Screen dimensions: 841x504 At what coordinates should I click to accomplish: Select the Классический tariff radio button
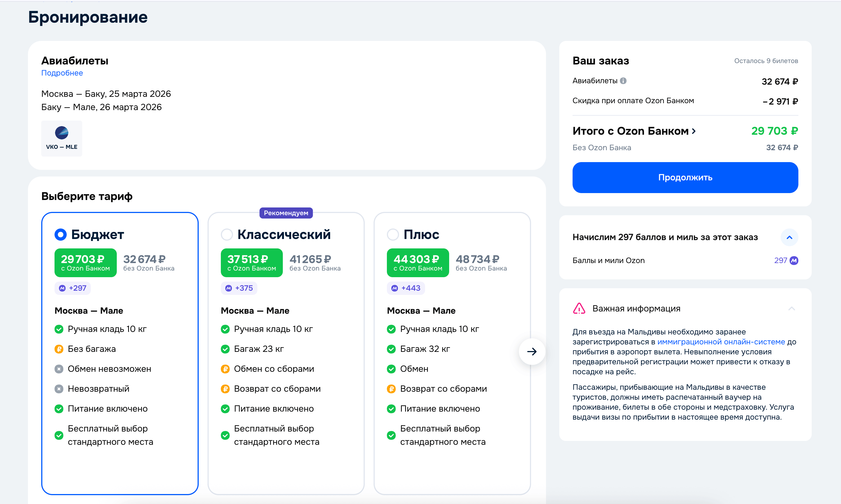227,235
